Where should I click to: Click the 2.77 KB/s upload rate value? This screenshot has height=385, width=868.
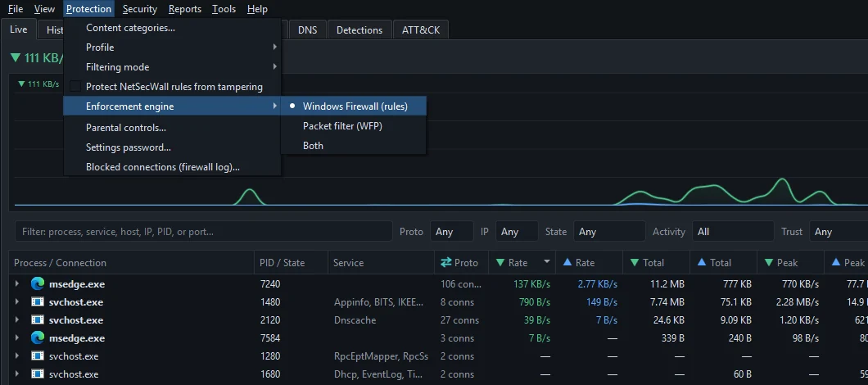click(597, 284)
